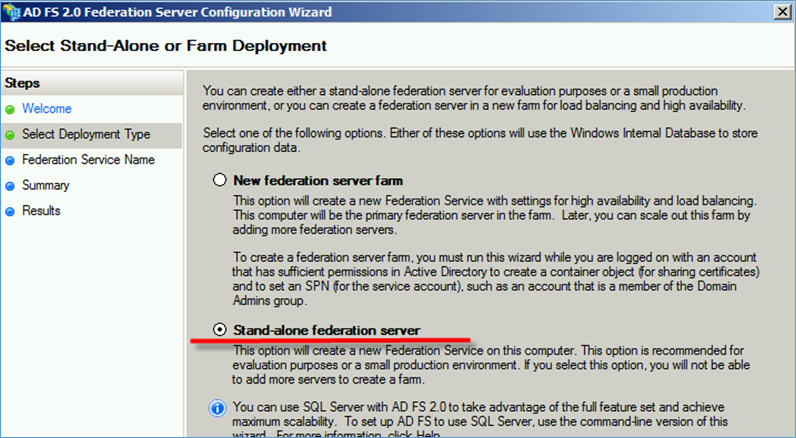Viewport: 796px width, 438px height.
Task: Click the blue bullet icon beside Summary
Action: click(10, 186)
